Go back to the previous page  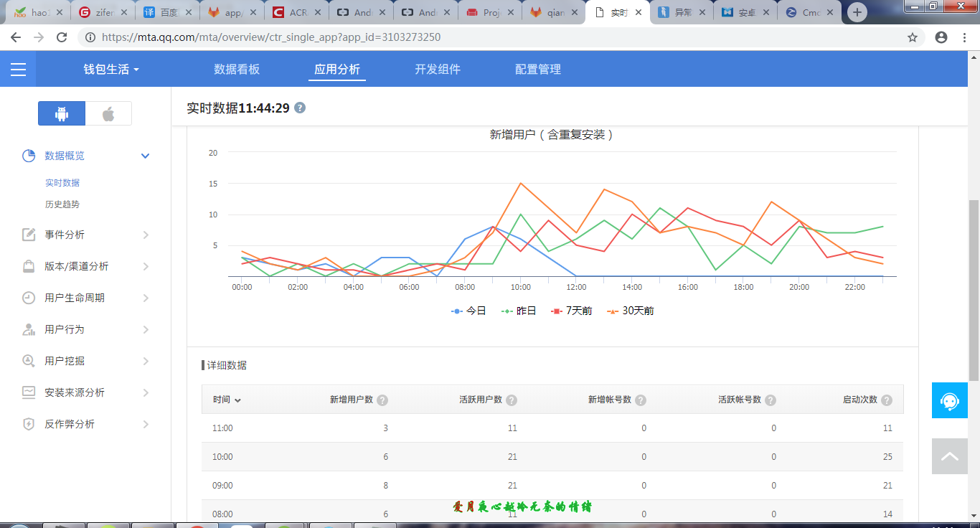pos(16,37)
